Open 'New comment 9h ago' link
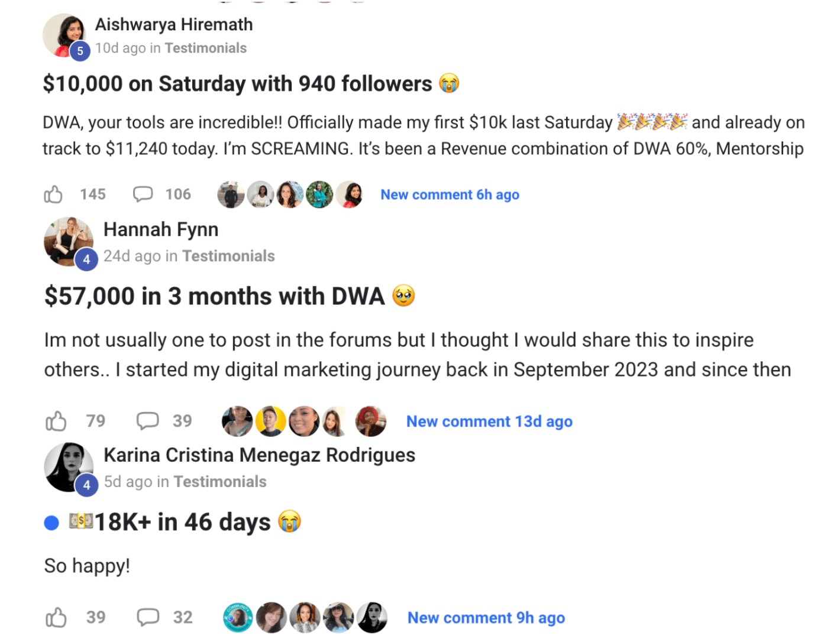 click(x=486, y=618)
